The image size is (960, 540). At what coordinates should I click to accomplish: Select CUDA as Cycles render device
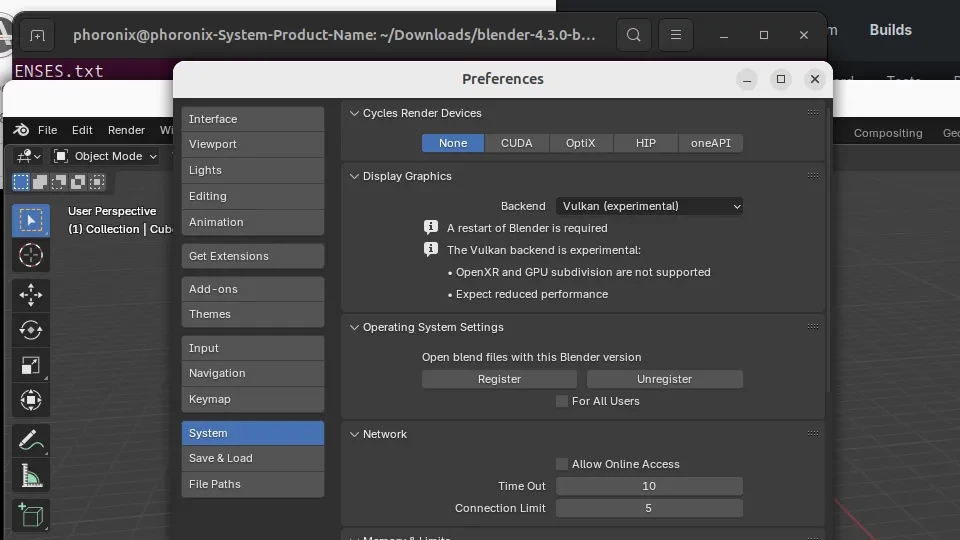coord(516,143)
